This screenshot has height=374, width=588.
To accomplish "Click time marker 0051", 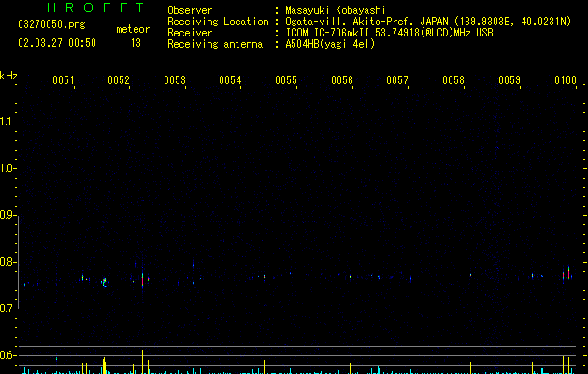I will [x=63, y=80].
